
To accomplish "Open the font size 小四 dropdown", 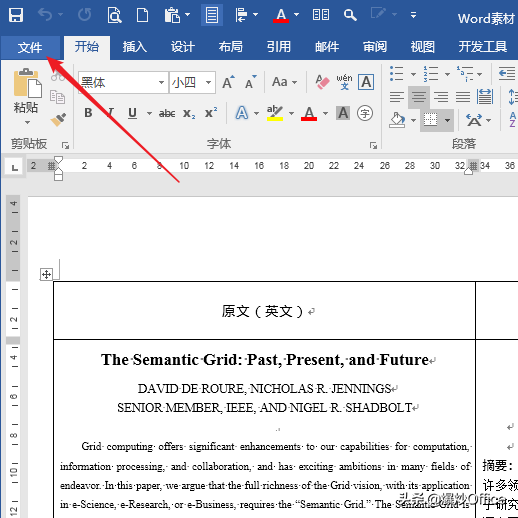I will coord(208,82).
